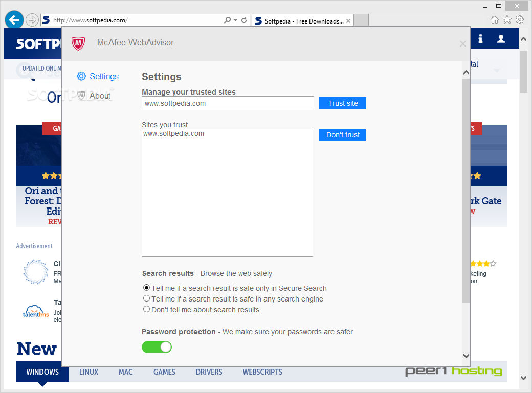
Task: Click dialog scrollbar down arrow
Action: [466, 356]
